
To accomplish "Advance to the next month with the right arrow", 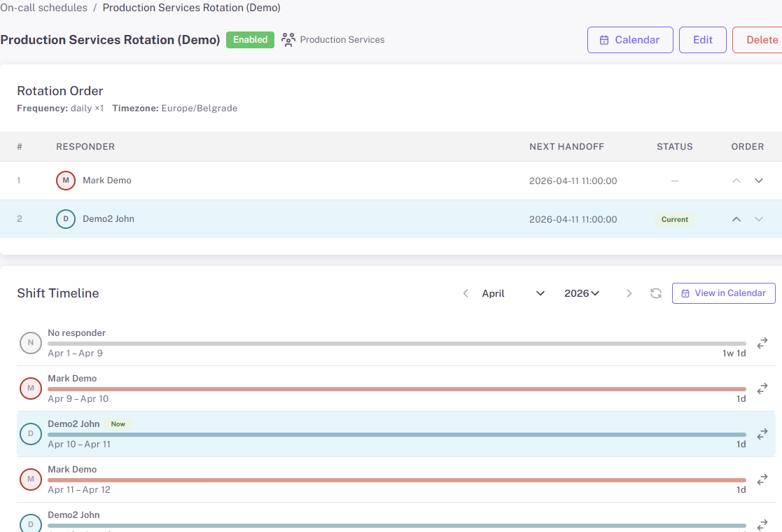I will click(x=629, y=293).
